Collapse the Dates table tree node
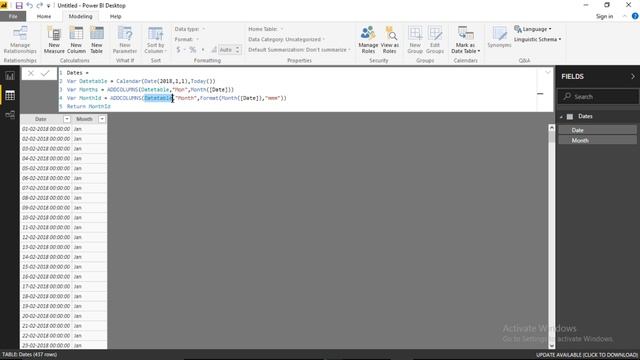The image size is (640, 360). pyautogui.click(x=562, y=117)
